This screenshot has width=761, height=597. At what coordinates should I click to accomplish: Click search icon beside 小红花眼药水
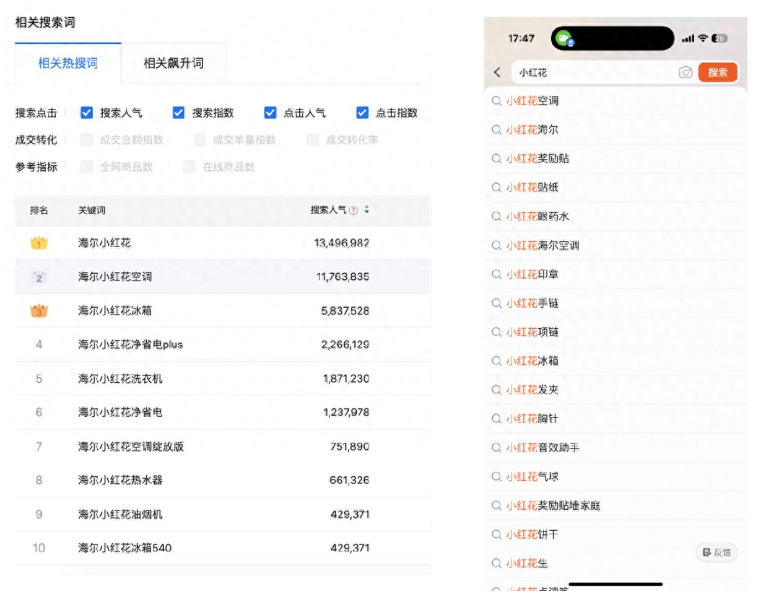pyautogui.click(x=496, y=216)
